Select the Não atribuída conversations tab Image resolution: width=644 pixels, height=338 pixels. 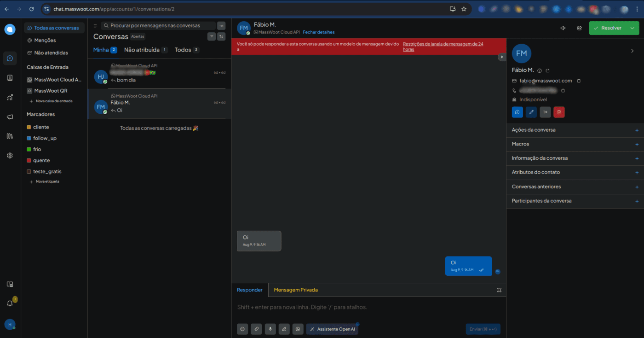(142, 50)
